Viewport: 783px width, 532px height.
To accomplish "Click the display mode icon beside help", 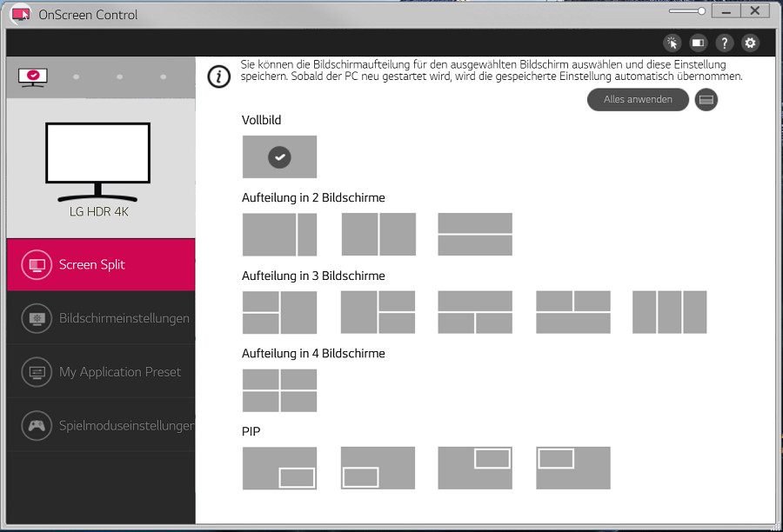I will click(699, 43).
